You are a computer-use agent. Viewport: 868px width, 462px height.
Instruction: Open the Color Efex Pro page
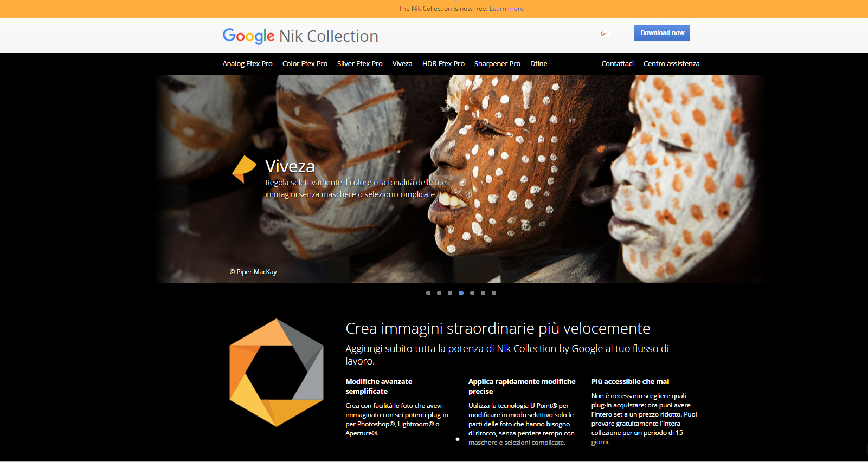(305, 64)
